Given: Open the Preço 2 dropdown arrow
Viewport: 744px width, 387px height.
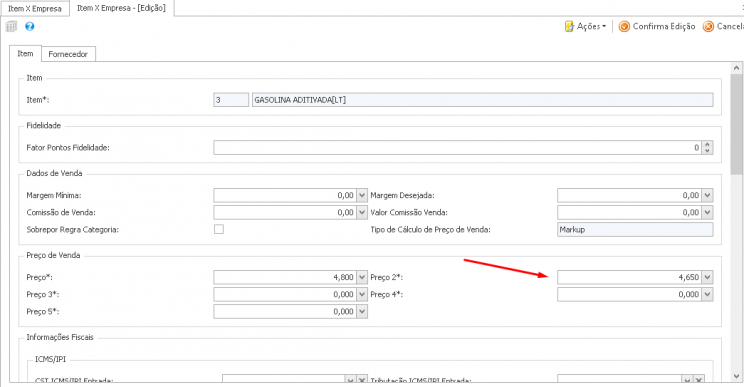Looking at the screenshot, I should 707,277.
